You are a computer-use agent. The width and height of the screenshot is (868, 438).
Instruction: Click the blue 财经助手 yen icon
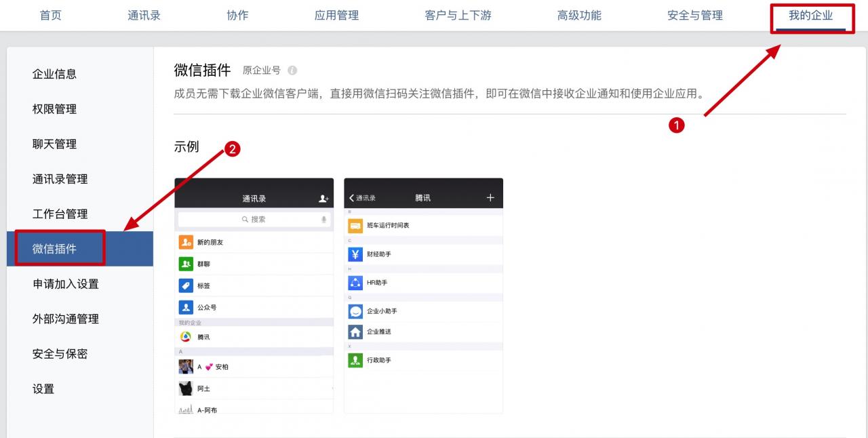pos(355,254)
